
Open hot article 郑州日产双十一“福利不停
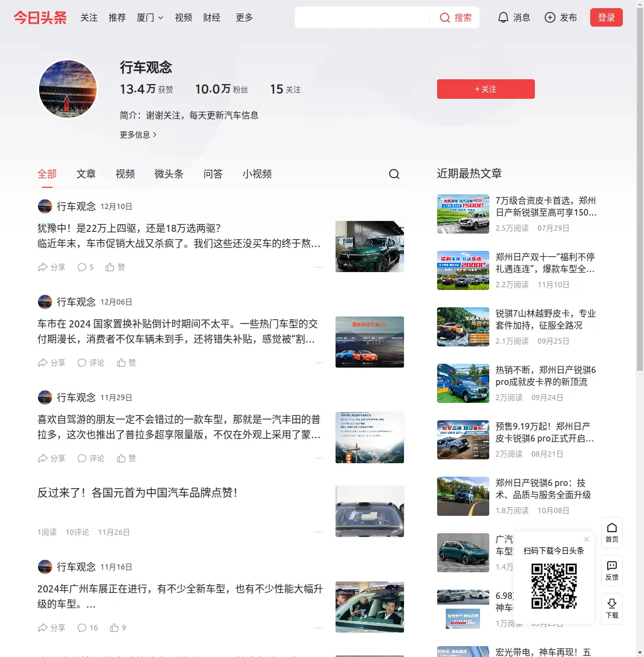point(546,263)
